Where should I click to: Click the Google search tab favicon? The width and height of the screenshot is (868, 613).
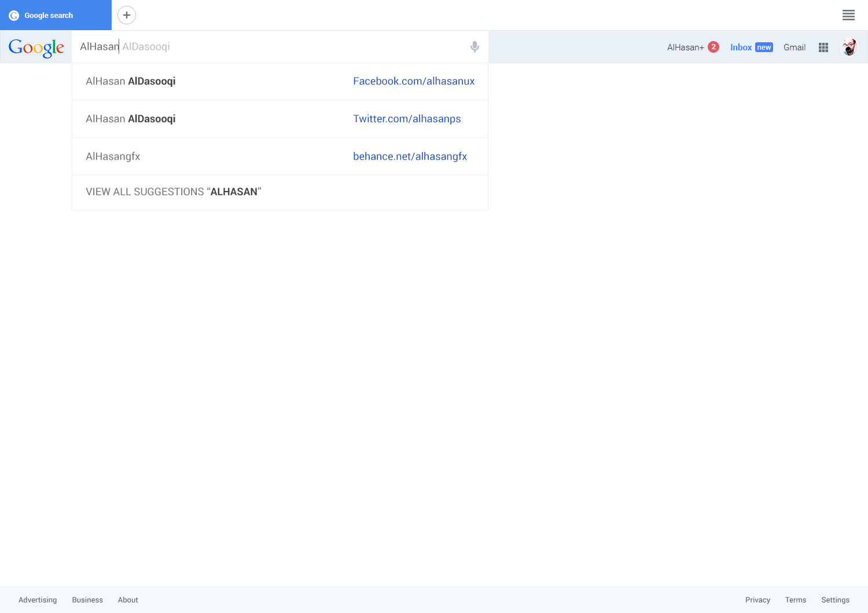pyautogui.click(x=14, y=16)
